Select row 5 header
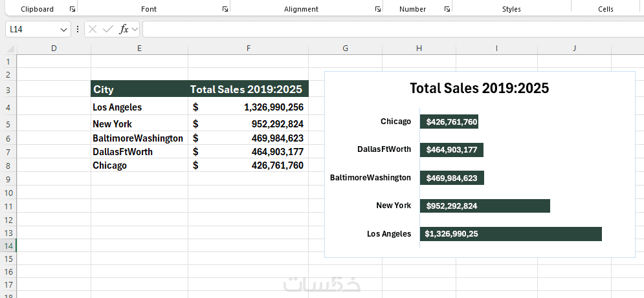Screen dimensions: 644x298 8,124
